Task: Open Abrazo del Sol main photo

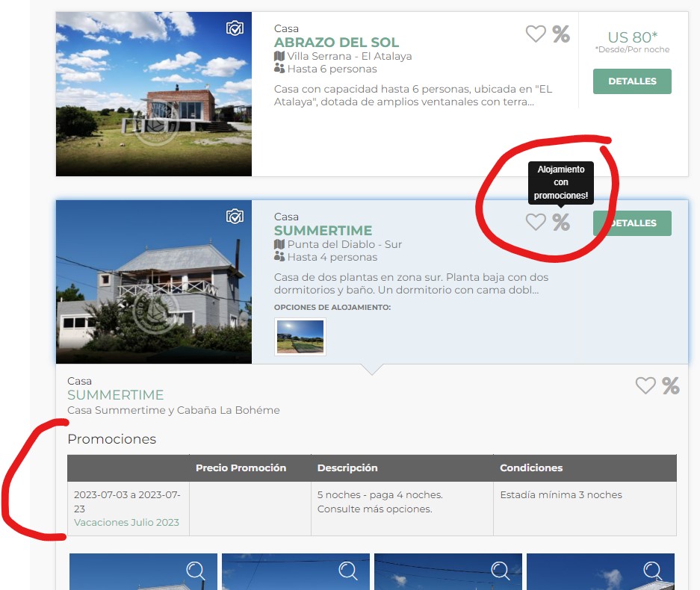Action: pyautogui.click(x=154, y=93)
